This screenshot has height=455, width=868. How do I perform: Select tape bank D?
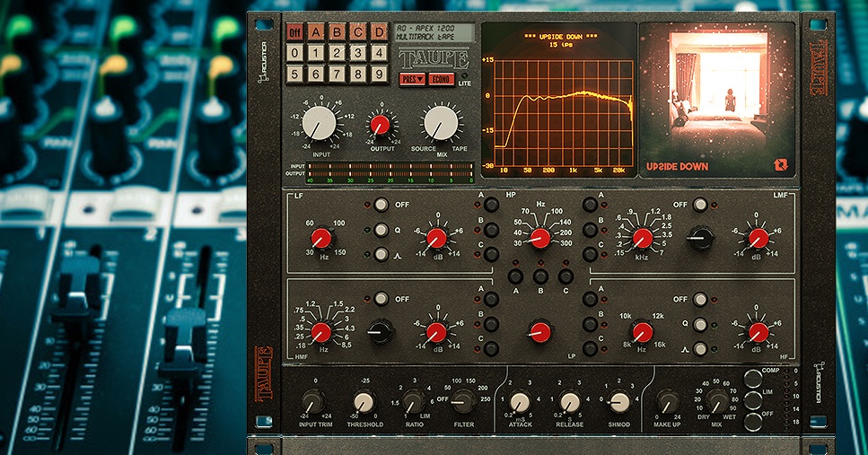coord(380,32)
